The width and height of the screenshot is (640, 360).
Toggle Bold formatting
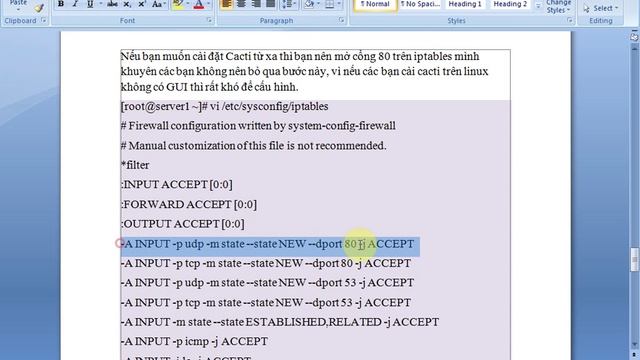coord(61,4)
